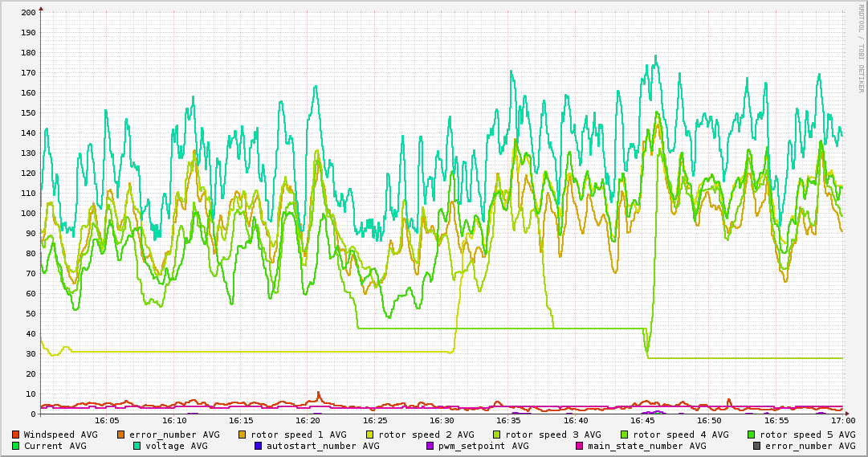This screenshot has height=457, width=868.
Task: Click the "rotor speed 4 AVG" legend label
Action: click(x=681, y=435)
